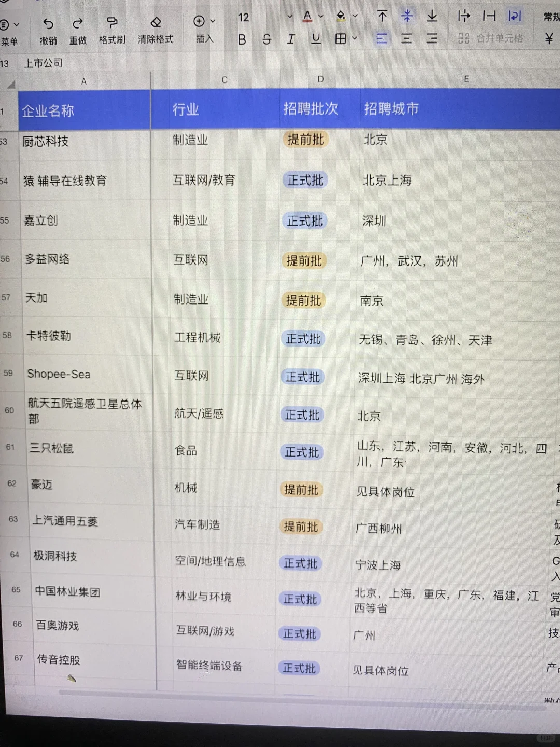Select bottom vertical alignment
560x747 pixels.
[x=432, y=16]
